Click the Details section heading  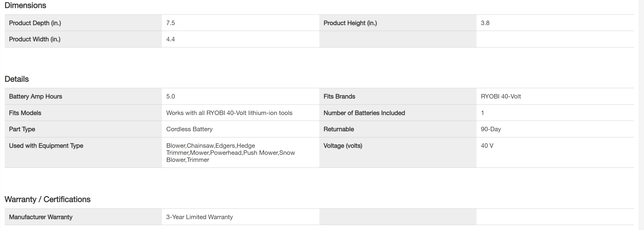click(17, 79)
